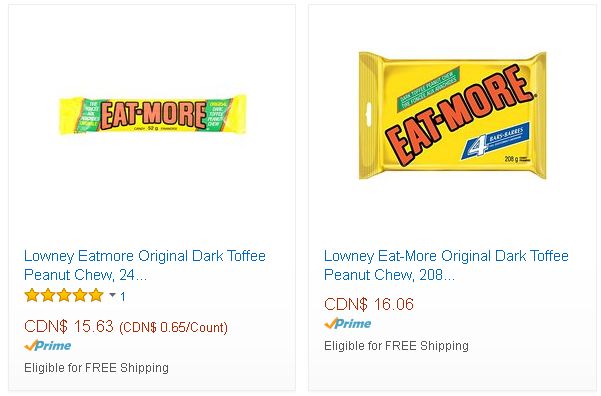Viewport: 601px width, 396px height.
Task: Open Lowney Eat-More Peanut Chew, 208... title link
Action: 446,265
